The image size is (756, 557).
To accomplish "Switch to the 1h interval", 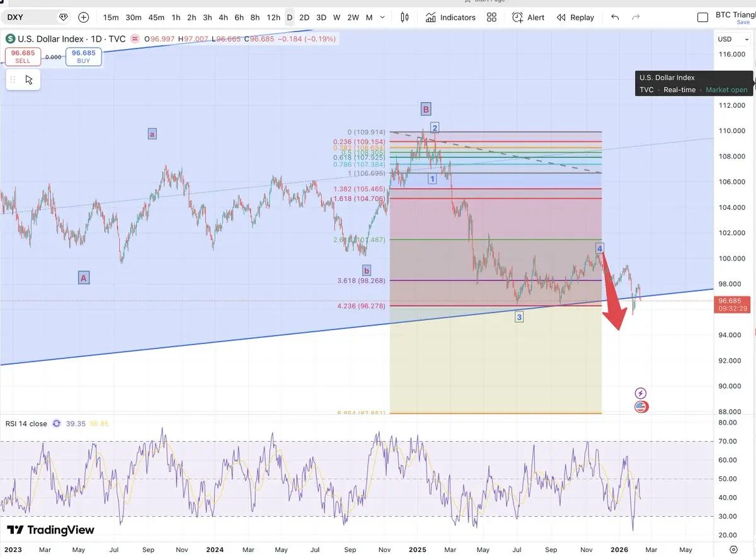I will point(176,17).
